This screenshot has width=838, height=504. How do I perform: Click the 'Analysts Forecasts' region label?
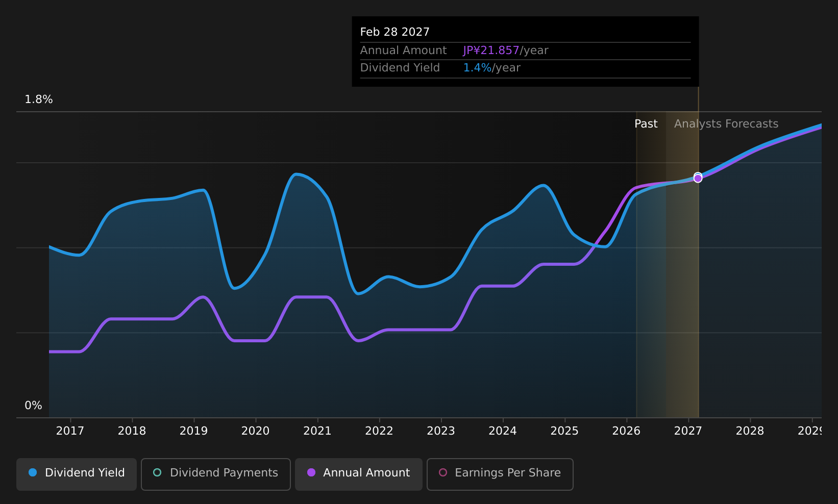click(x=726, y=124)
